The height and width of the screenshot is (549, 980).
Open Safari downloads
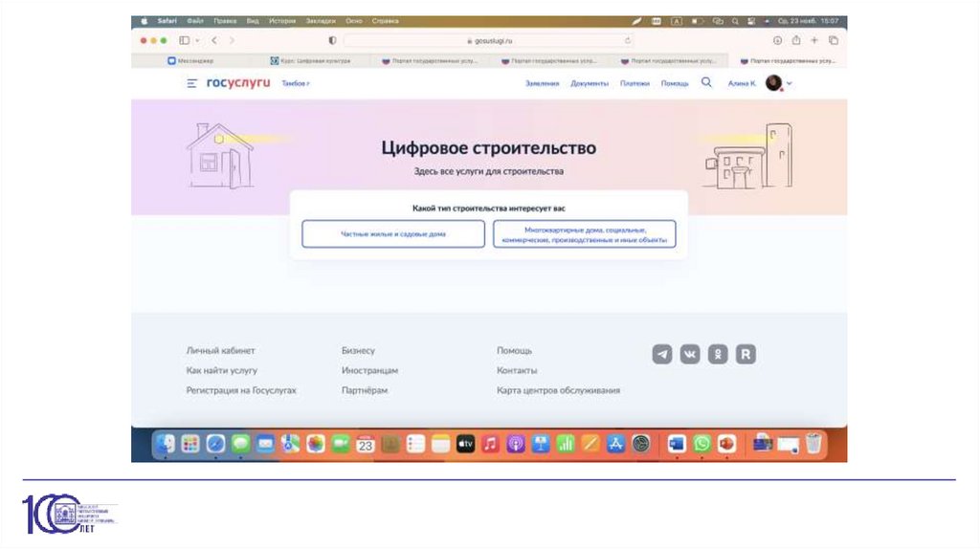(777, 40)
